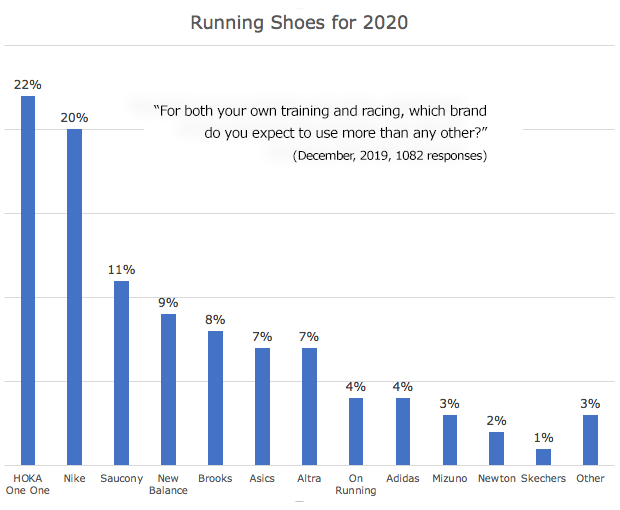Click the survey question quote text

320,120
